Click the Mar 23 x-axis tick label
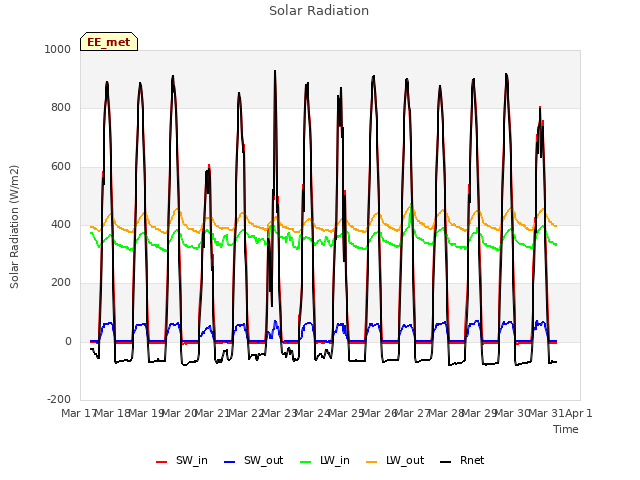Viewport: 640px width, 480px height. click(279, 413)
